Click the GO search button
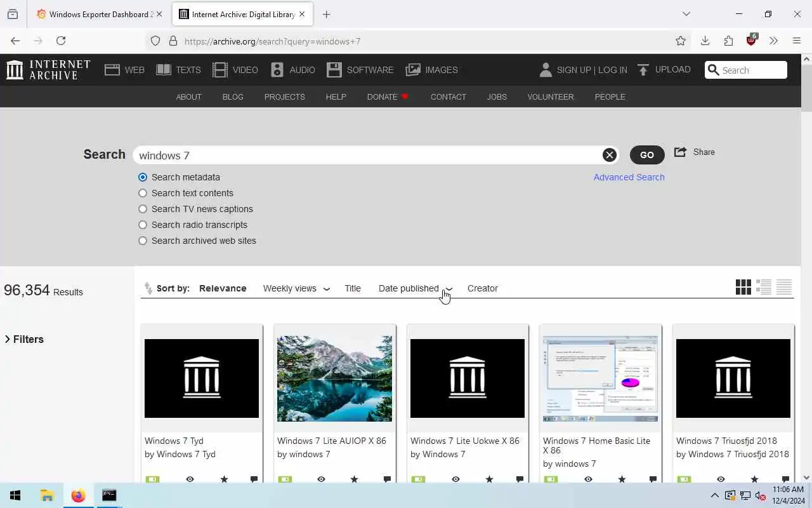This screenshot has width=812, height=508. click(x=647, y=155)
